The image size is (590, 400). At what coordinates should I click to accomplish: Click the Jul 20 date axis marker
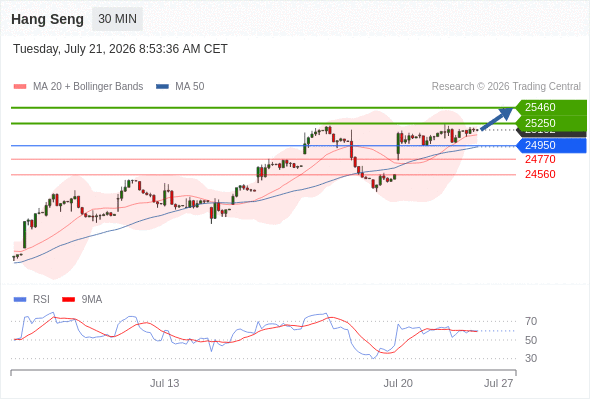[x=398, y=383]
